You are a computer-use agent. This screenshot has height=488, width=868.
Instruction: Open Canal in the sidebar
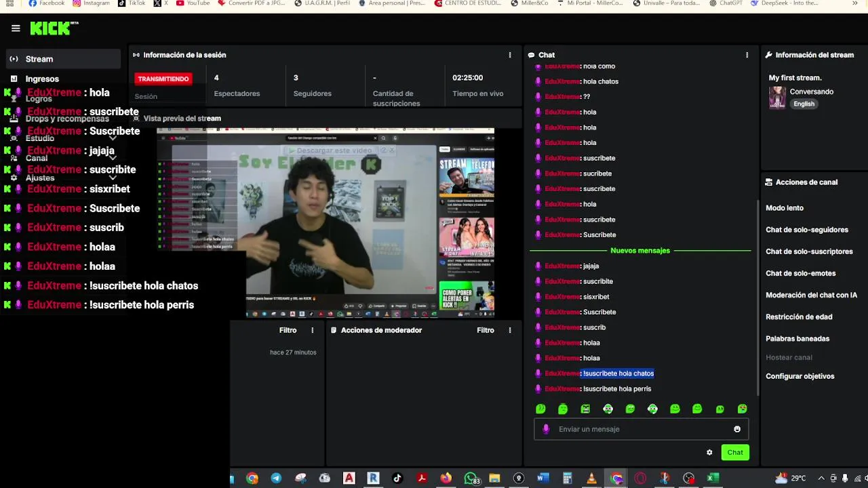[x=37, y=158]
